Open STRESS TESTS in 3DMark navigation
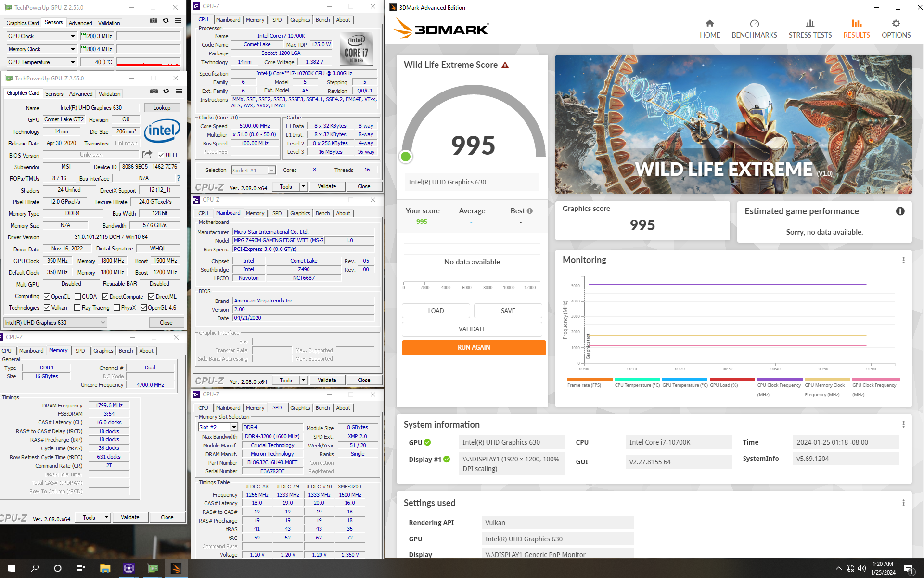This screenshot has height=578, width=924. [810, 29]
